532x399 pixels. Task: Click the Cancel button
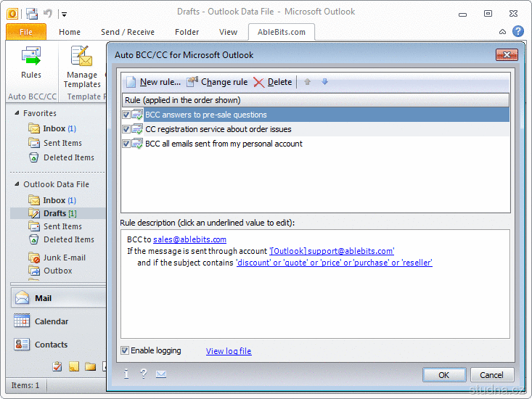tap(491, 375)
